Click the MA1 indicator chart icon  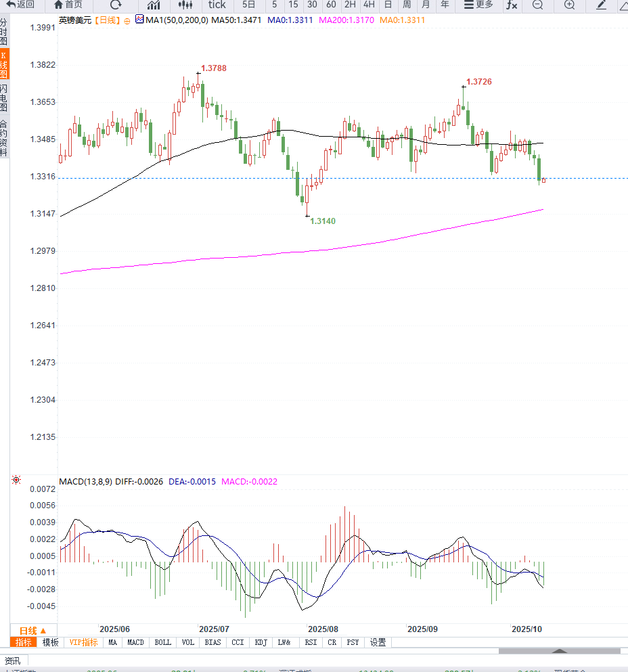[x=139, y=19]
